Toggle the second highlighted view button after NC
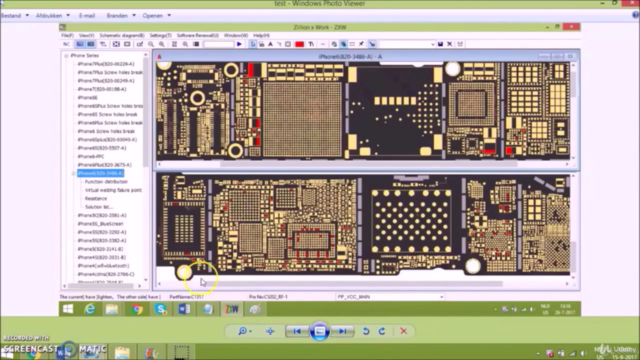 [91, 44]
